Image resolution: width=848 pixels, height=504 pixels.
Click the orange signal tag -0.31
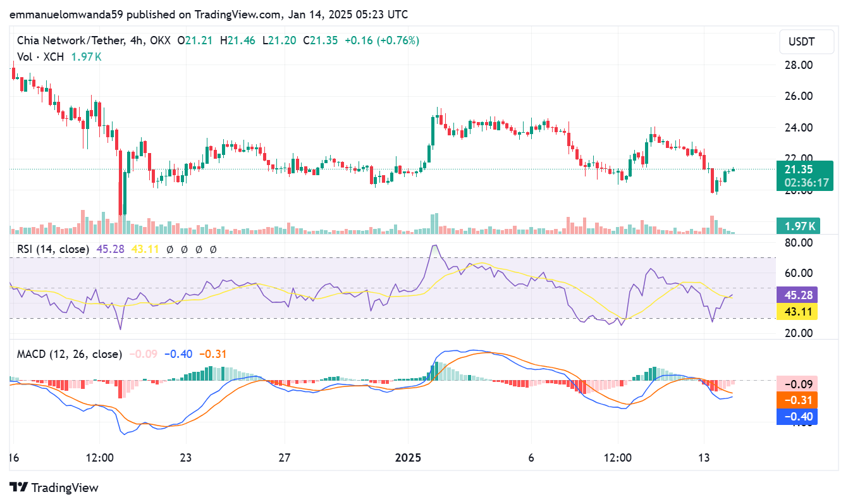click(x=797, y=400)
